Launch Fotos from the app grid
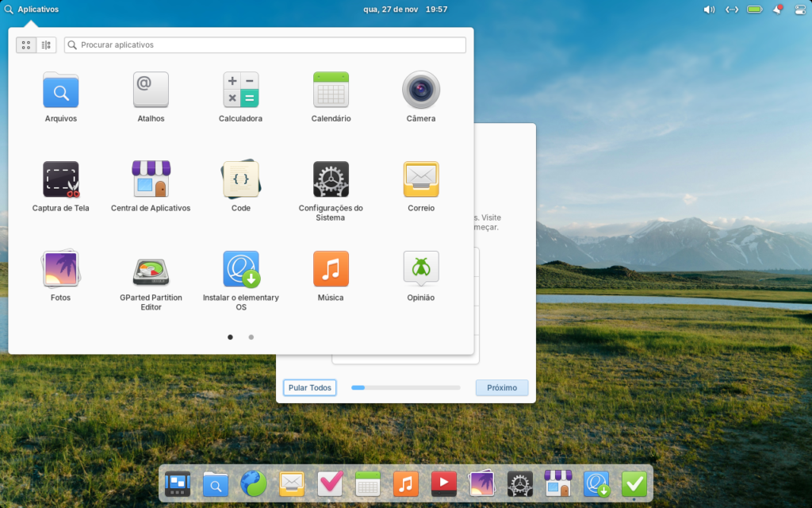This screenshot has width=812, height=508. coord(60,277)
